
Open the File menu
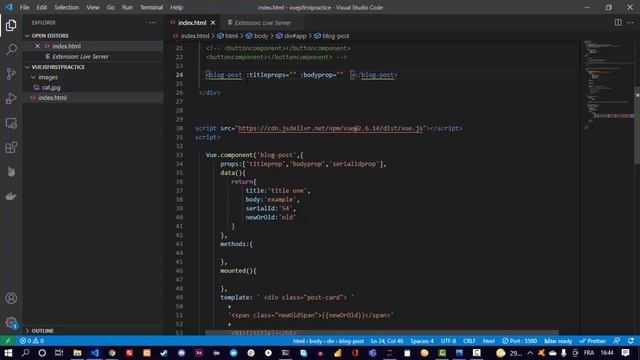pos(24,7)
